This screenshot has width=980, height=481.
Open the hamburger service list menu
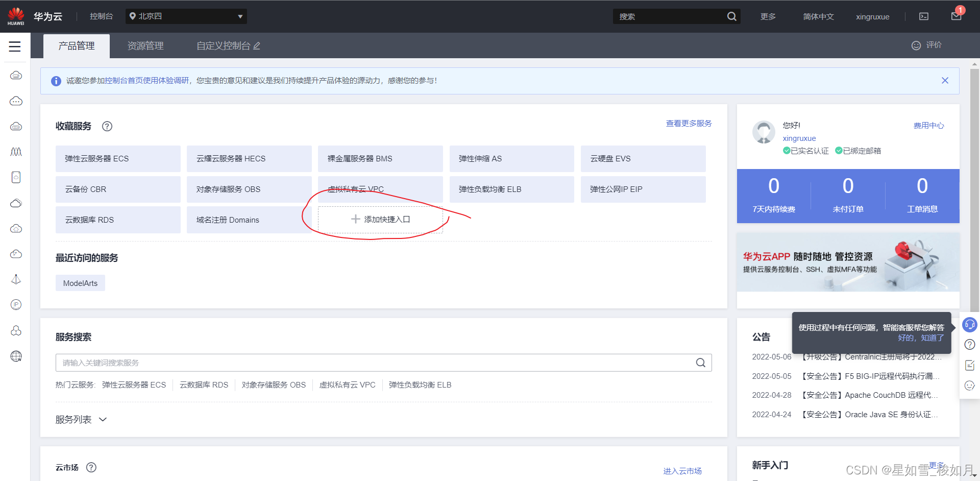(x=15, y=46)
